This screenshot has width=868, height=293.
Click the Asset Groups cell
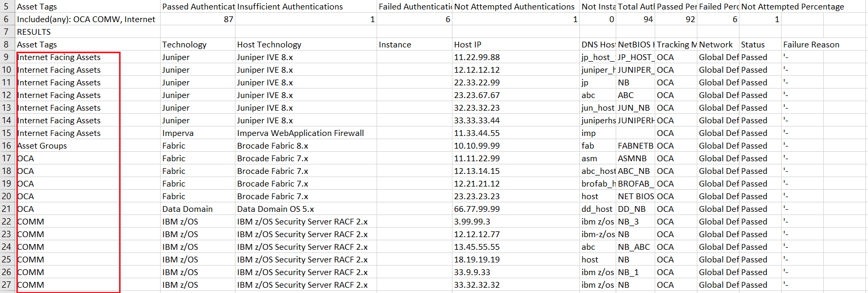(87, 145)
